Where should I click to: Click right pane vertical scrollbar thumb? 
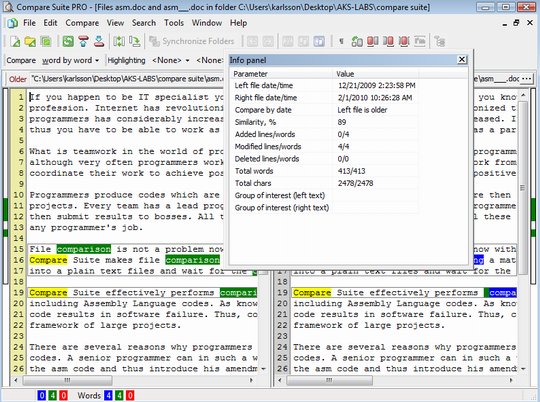pos(523,188)
